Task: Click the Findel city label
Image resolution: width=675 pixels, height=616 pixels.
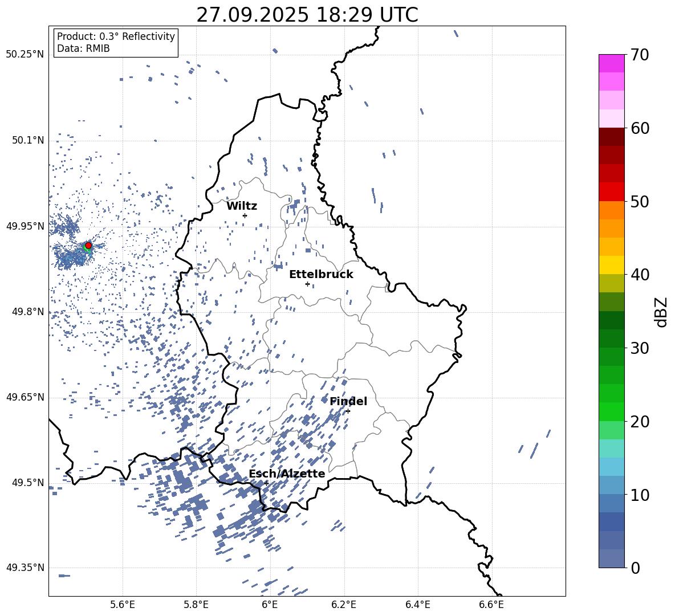Action: click(348, 401)
